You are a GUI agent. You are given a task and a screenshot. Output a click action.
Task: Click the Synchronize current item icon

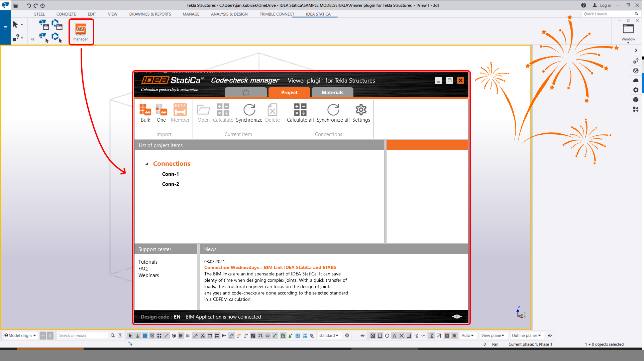249,110
